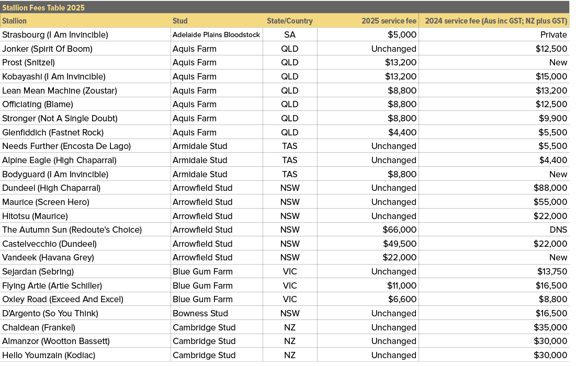The image size is (588, 366).
Task: Select the QLD cell for Kobayashi
Action: click(x=290, y=76)
